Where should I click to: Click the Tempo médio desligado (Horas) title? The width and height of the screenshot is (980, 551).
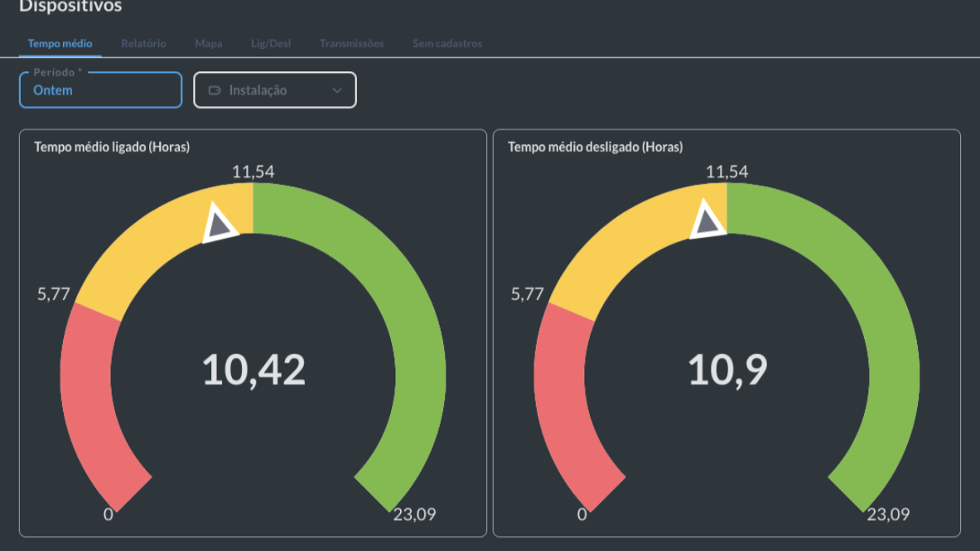click(595, 147)
